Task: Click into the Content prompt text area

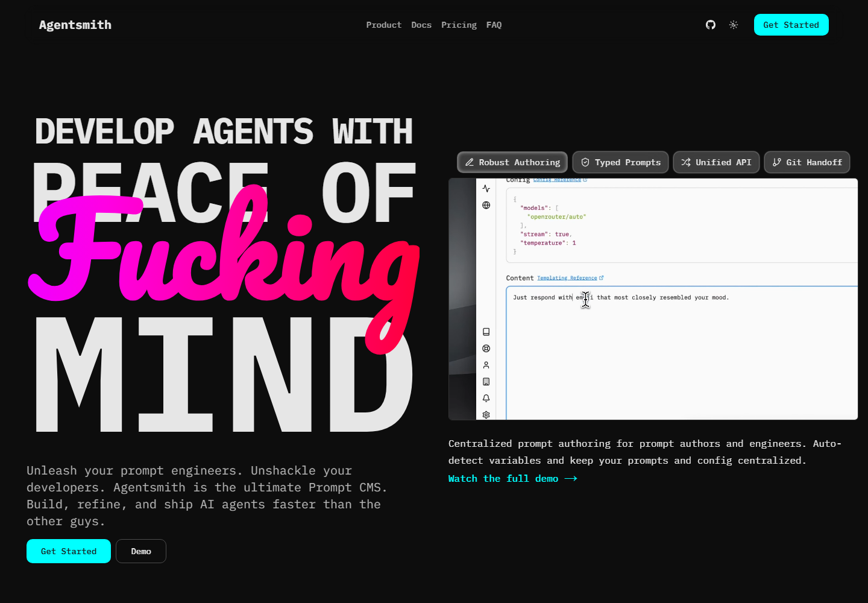Action: point(682,353)
